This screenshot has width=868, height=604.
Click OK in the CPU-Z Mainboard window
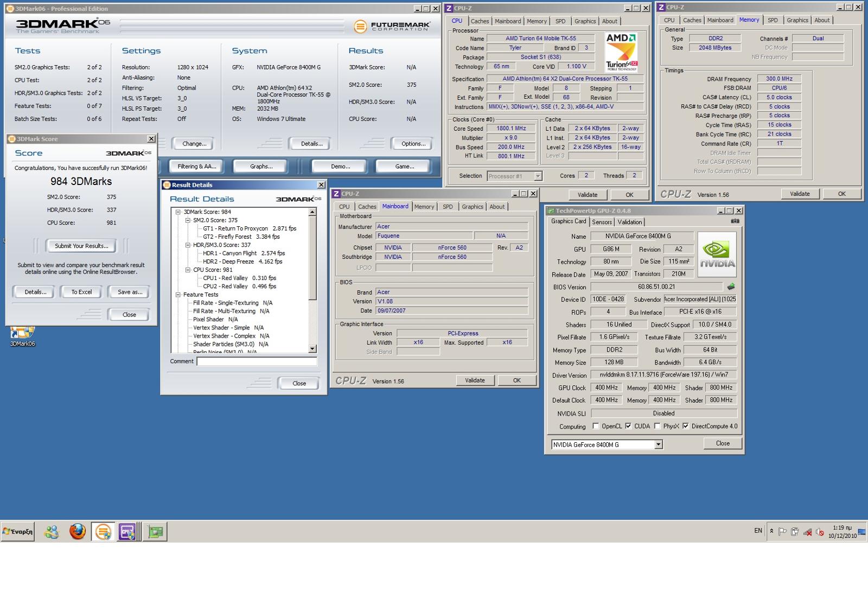coord(516,380)
